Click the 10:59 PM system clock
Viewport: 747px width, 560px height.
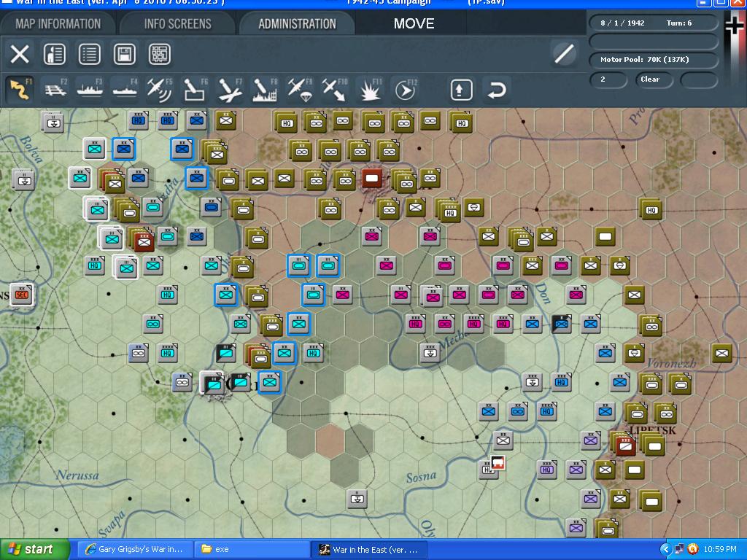[x=720, y=549]
